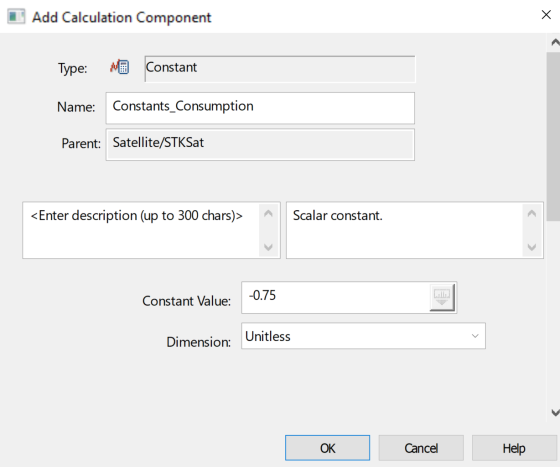Image resolution: width=560 pixels, height=467 pixels.
Task: Open Help for this dialog
Action: pos(514,448)
